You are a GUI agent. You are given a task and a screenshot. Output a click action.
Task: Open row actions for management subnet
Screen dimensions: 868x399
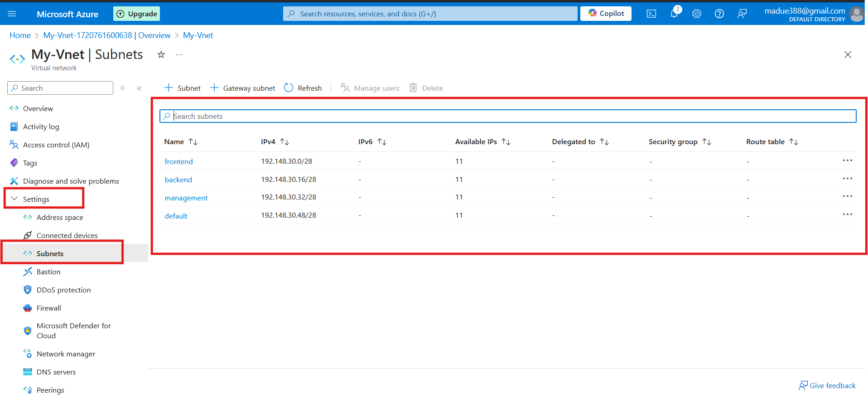click(x=848, y=196)
